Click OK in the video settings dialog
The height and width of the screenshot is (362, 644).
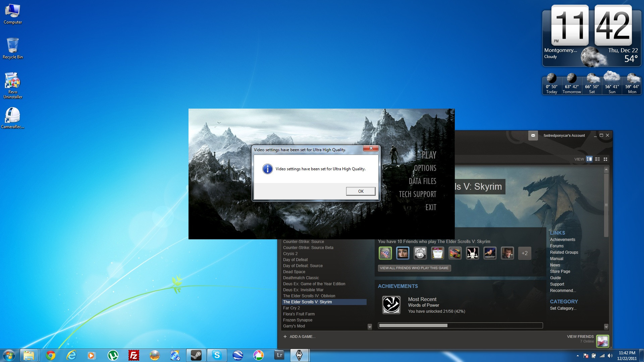(x=361, y=191)
